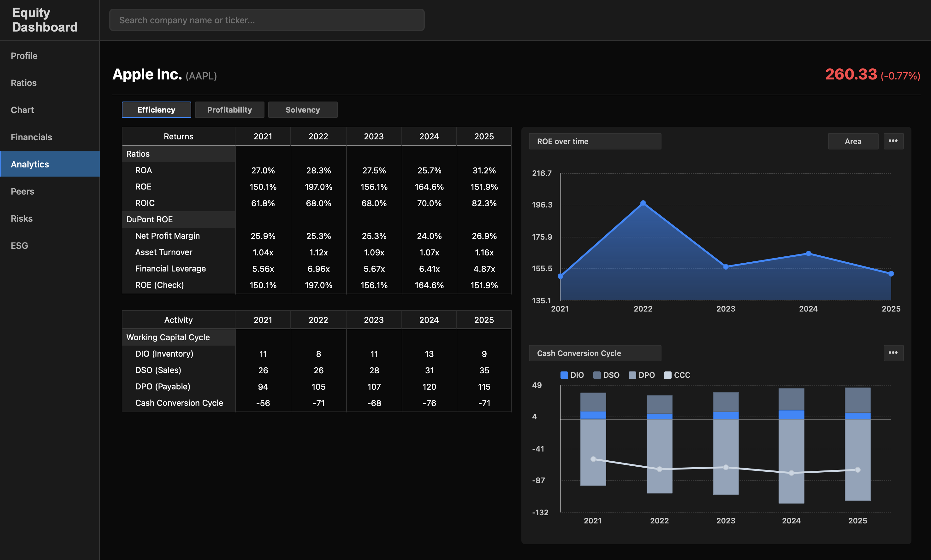Hide the DSO series via legend
931x560 pixels.
[x=606, y=375]
